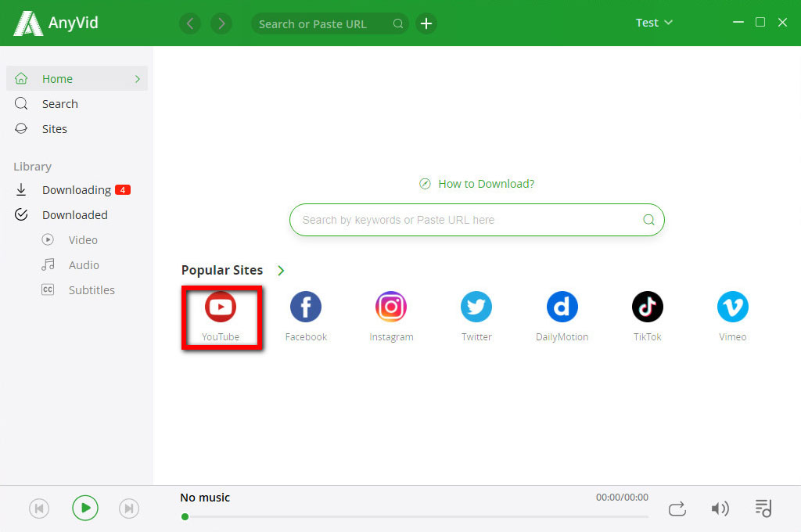Open the DailyMotion site icon
The width and height of the screenshot is (801, 532).
pos(562,307)
